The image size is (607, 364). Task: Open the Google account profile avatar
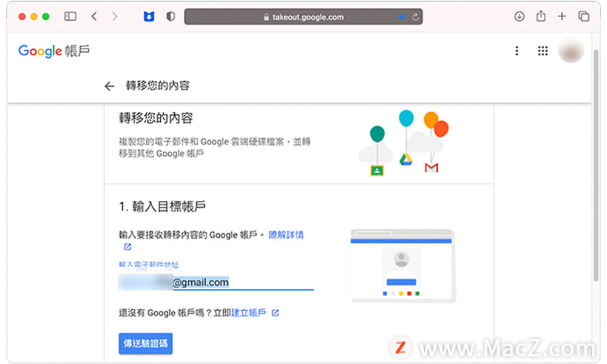571,51
